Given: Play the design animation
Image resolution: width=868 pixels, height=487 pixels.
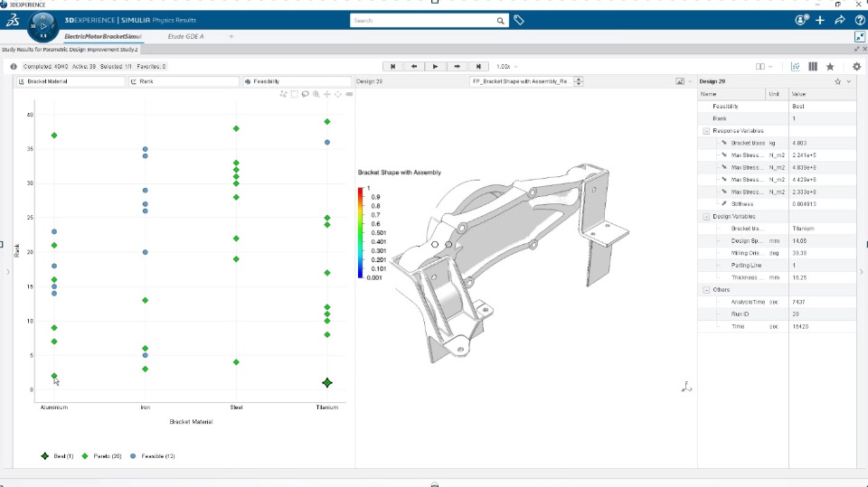Looking at the screenshot, I should 435,67.
